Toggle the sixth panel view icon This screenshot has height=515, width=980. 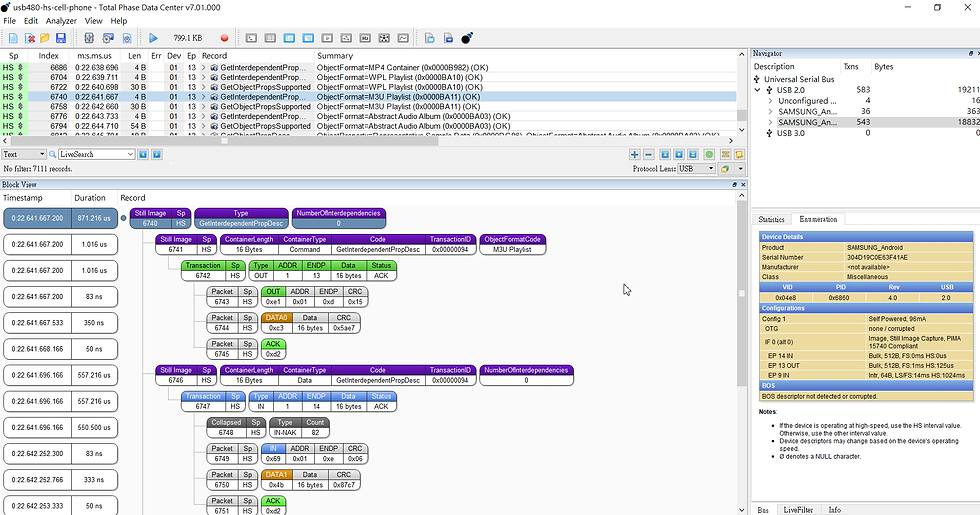pos(346,38)
